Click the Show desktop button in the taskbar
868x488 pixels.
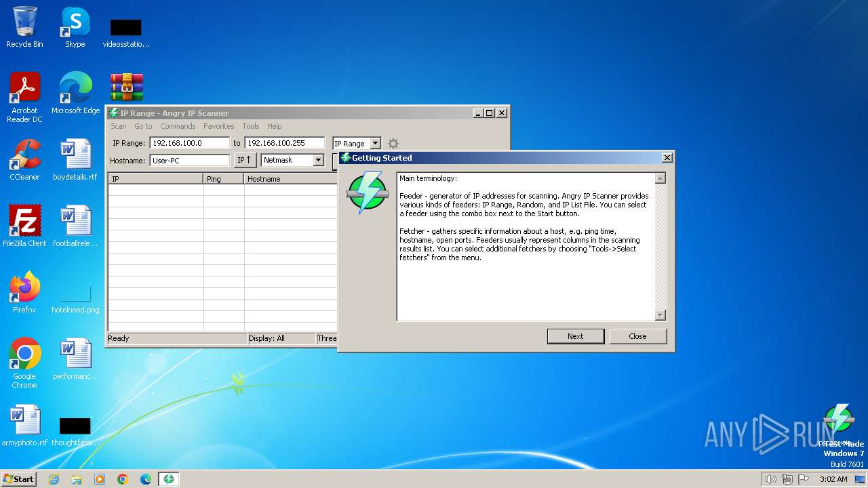861,479
